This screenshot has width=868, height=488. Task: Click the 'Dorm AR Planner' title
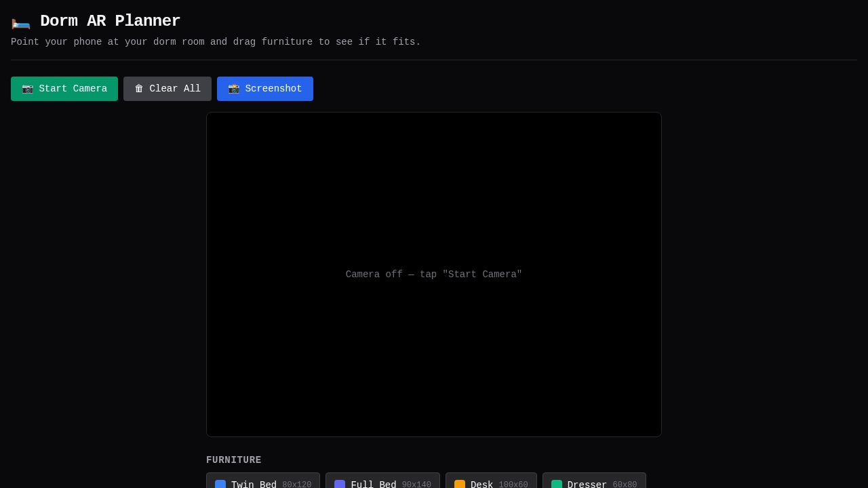[x=110, y=21]
